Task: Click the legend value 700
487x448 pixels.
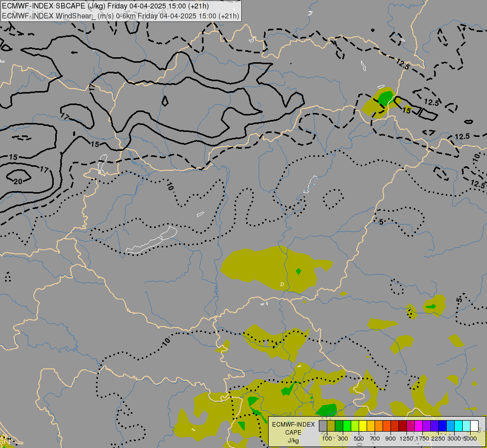Action: point(375,439)
